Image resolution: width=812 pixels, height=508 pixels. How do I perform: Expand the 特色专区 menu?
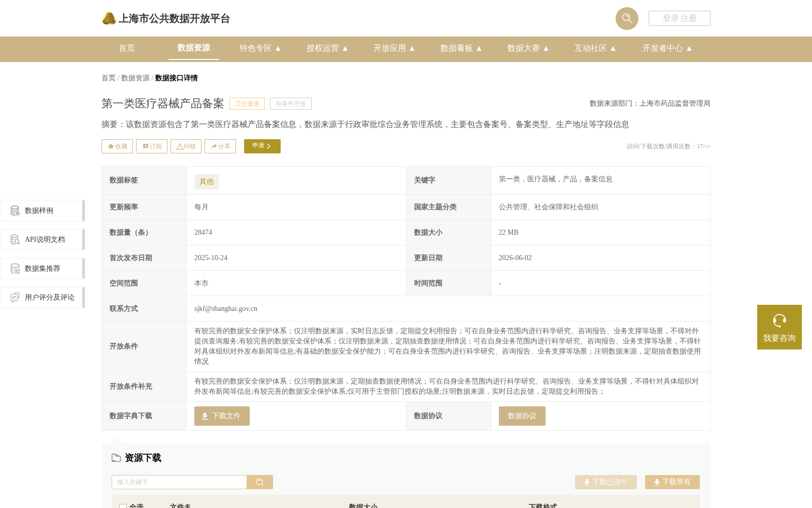tap(260, 48)
